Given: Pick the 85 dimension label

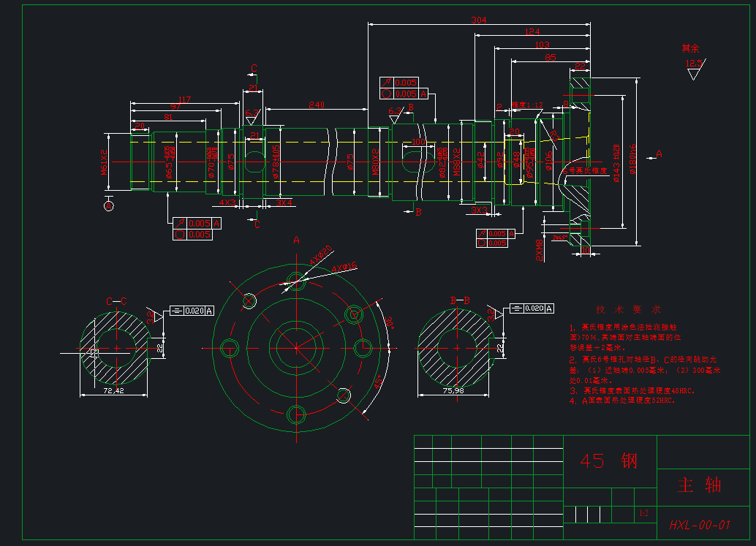Looking at the screenshot, I should click(550, 57).
